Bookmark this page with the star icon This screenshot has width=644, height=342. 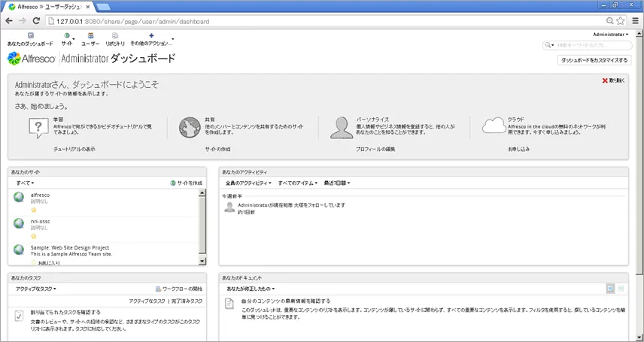tap(621, 21)
